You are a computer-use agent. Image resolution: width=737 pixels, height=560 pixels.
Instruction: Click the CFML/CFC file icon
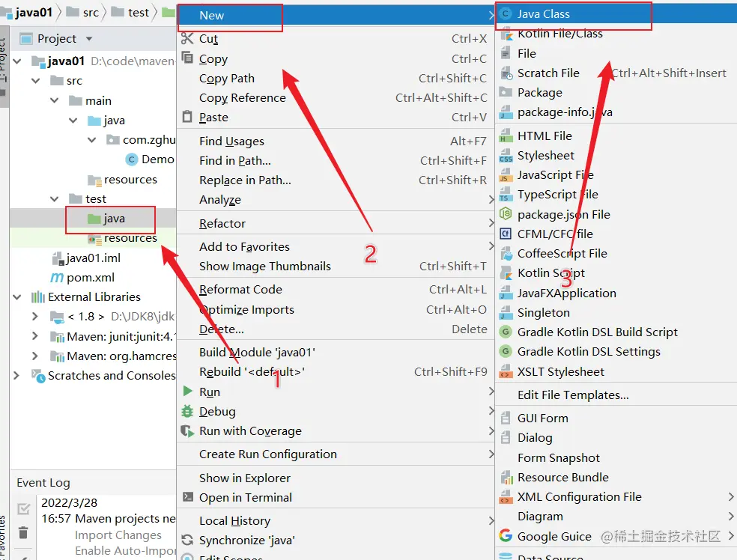point(506,234)
